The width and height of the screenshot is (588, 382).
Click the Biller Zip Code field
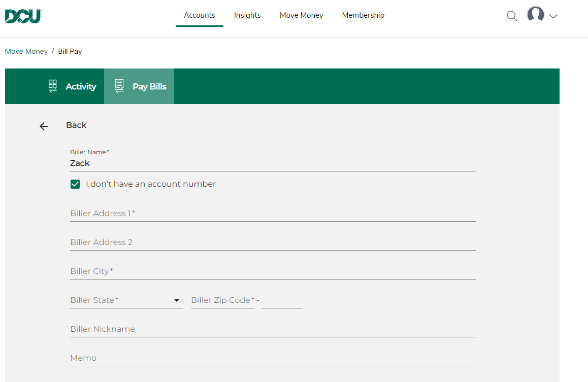point(222,300)
